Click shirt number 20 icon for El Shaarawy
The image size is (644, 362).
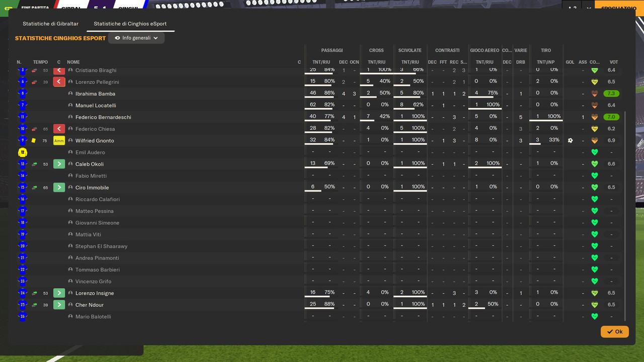point(22,246)
